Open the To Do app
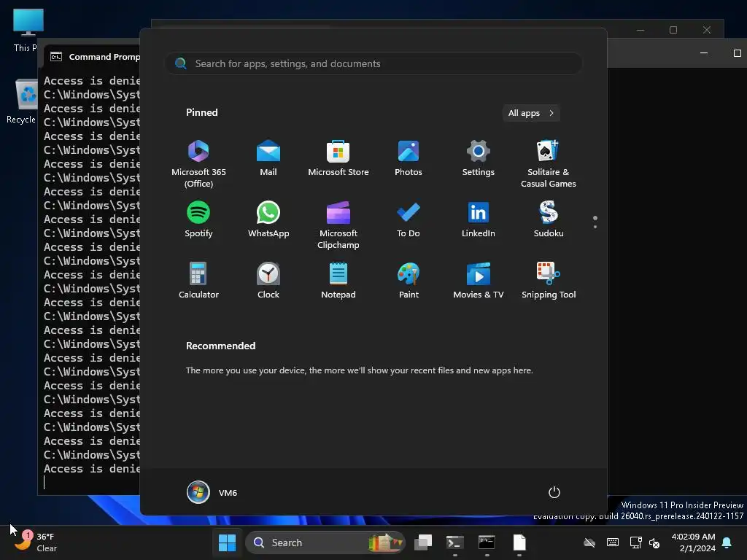 pos(409,219)
